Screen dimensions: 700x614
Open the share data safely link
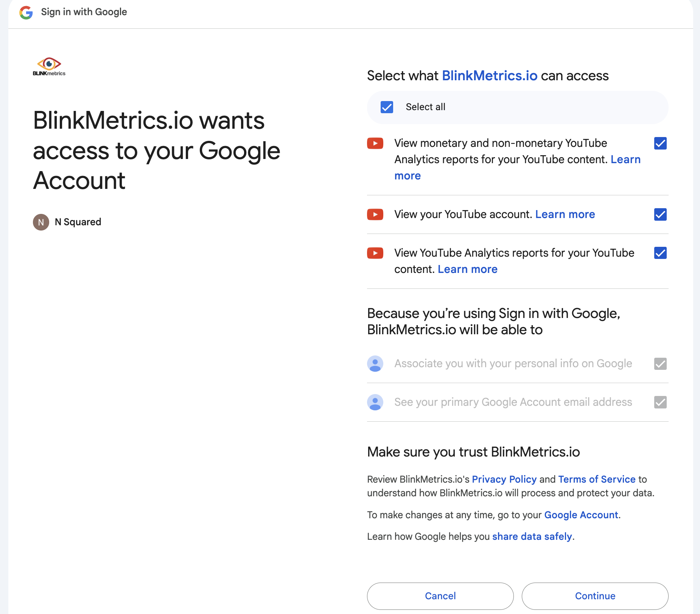coord(532,536)
